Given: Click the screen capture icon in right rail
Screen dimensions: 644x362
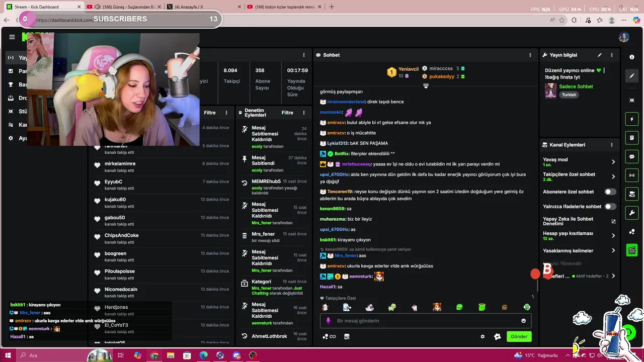Looking at the screenshot, I should [632, 100].
